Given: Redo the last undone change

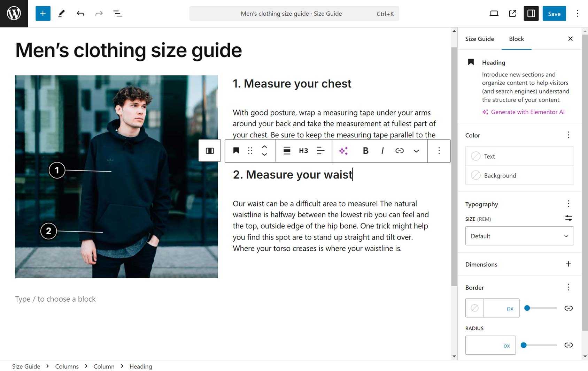Looking at the screenshot, I should tap(99, 14).
